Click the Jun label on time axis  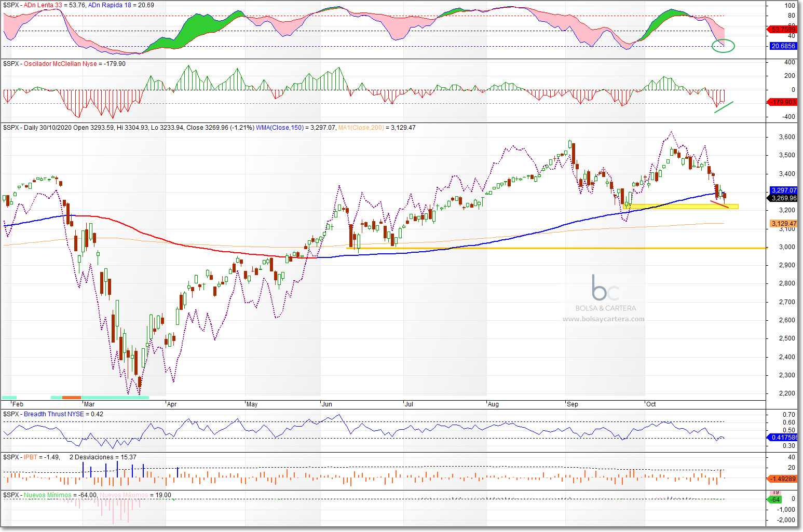pos(327,404)
